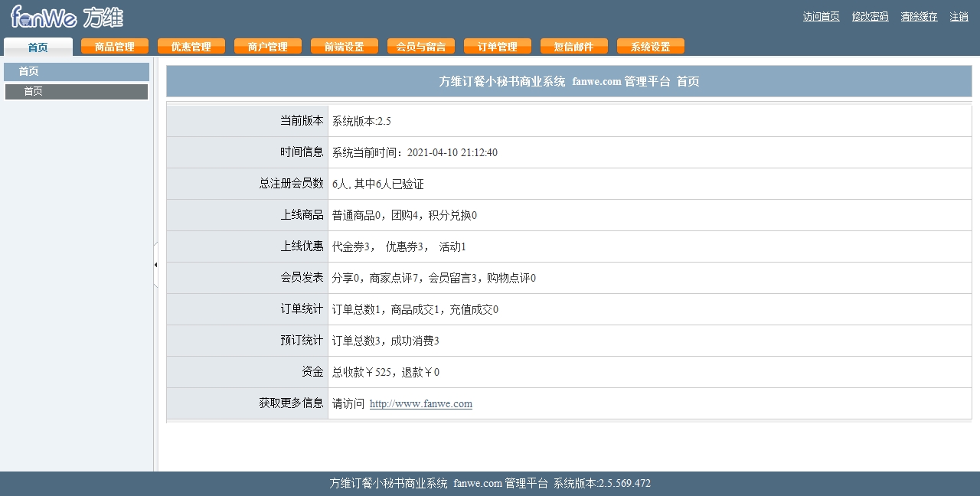Click the 访问首页 link
980x496 pixels.
pyautogui.click(x=821, y=16)
